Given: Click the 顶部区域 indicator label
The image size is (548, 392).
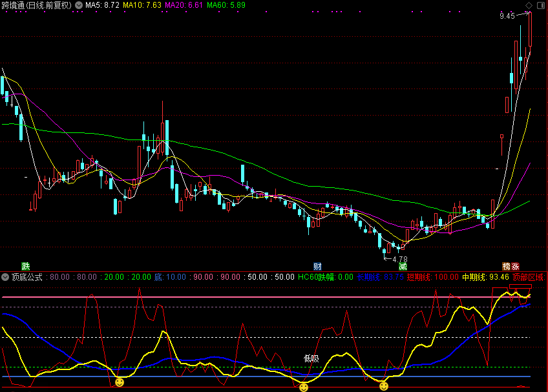Looking at the screenshot, I should [529, 277].
